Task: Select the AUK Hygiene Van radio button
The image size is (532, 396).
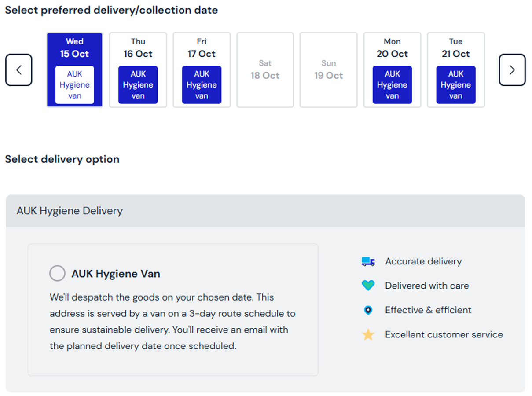Action: [x=57, y=273]
